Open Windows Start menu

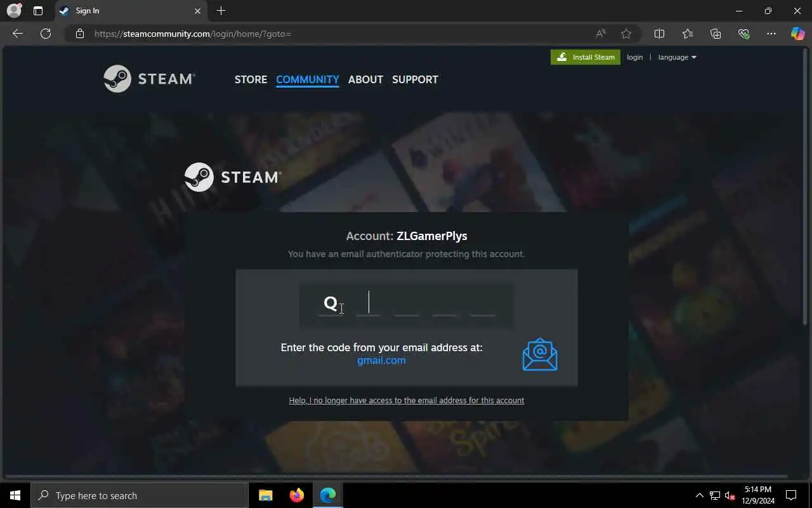click(15, 495)
